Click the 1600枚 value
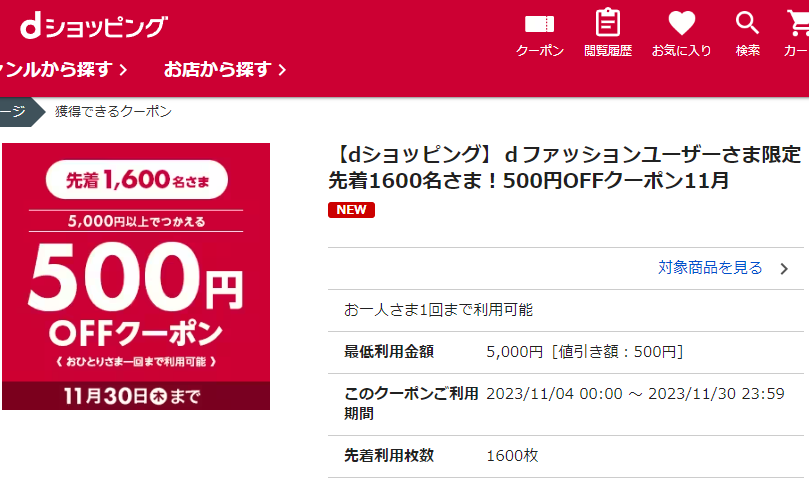Screen dimensions: 809x479 [512, 456]
